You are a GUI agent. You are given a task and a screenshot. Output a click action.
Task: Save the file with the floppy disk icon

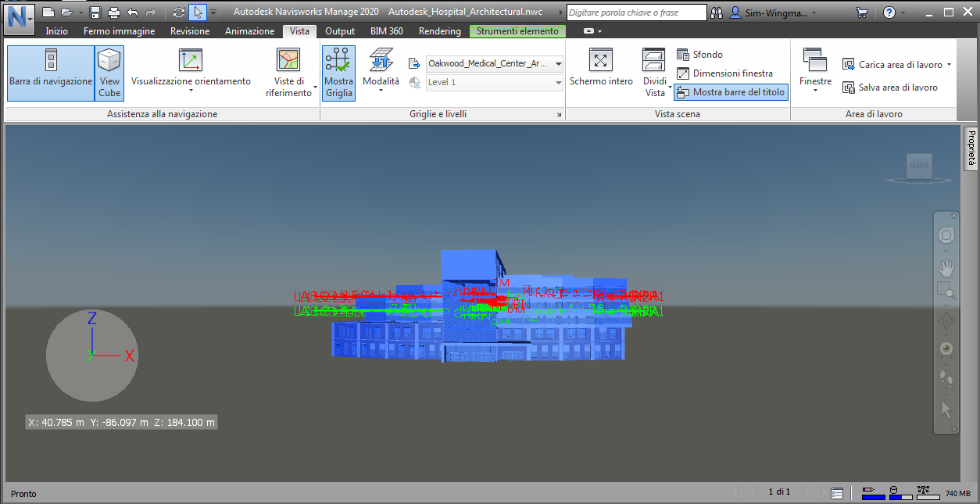[96, 13]
